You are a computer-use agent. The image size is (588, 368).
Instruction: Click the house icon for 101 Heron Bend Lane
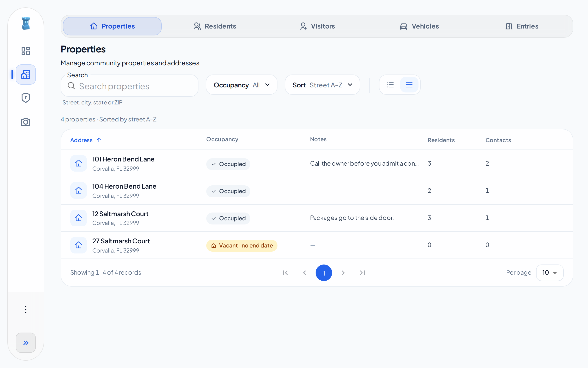click(79, 163)
